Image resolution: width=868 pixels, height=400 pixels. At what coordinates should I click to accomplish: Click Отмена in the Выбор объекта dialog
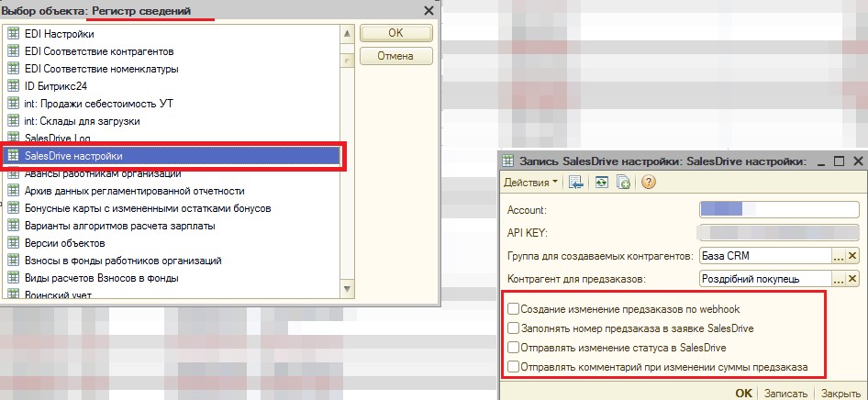point(395,56)
